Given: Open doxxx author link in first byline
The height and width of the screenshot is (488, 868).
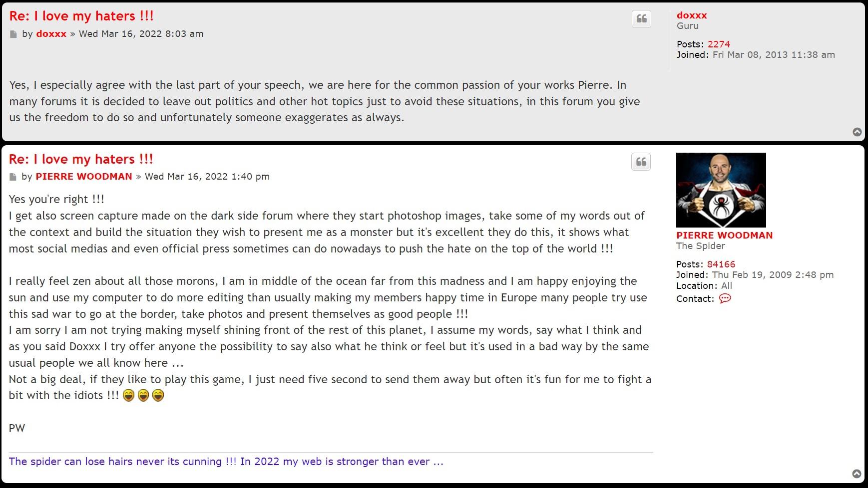Looking at the screenshot, I should point(51,34).
